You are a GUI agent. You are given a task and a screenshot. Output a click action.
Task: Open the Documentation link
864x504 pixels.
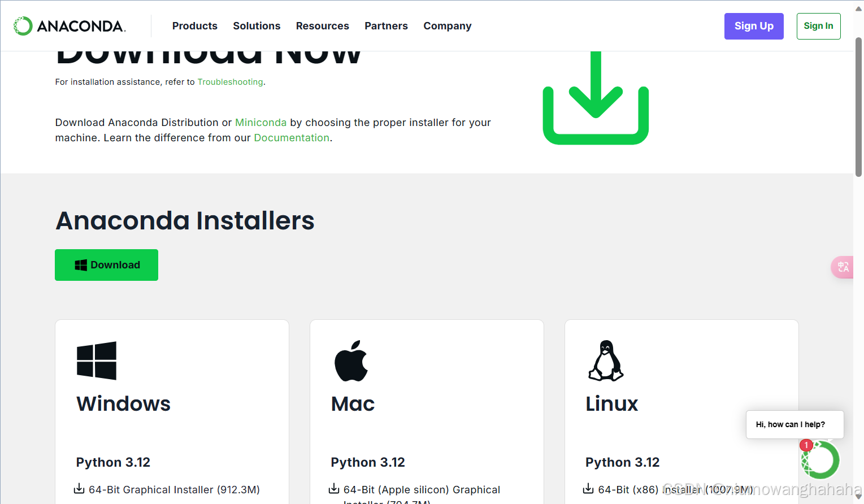point(292,137)
